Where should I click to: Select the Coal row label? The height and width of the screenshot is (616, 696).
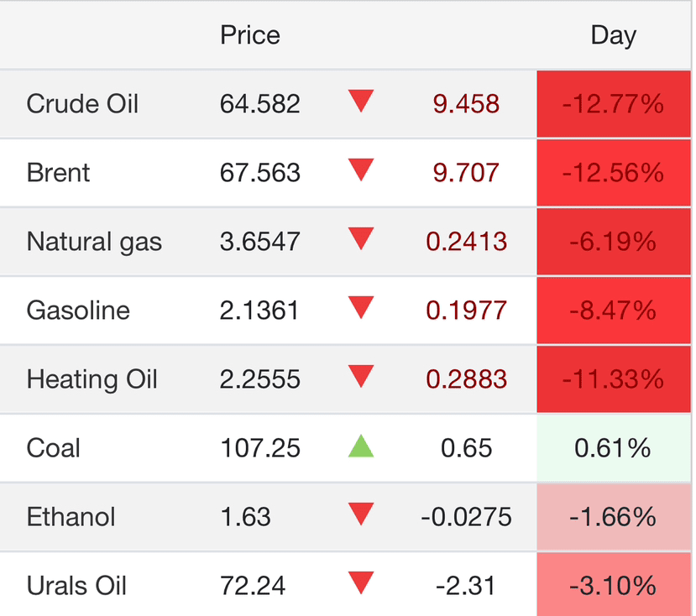click(x=54, y=448)
